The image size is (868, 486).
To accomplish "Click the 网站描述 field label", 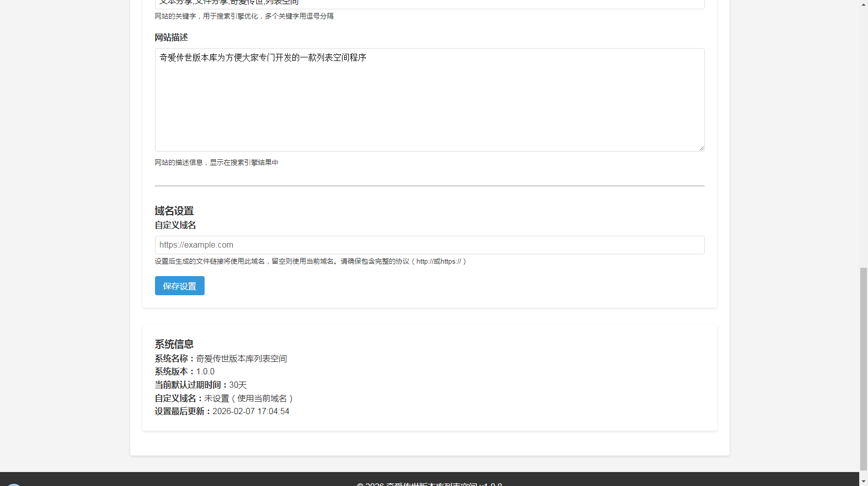I will [171, 38].
